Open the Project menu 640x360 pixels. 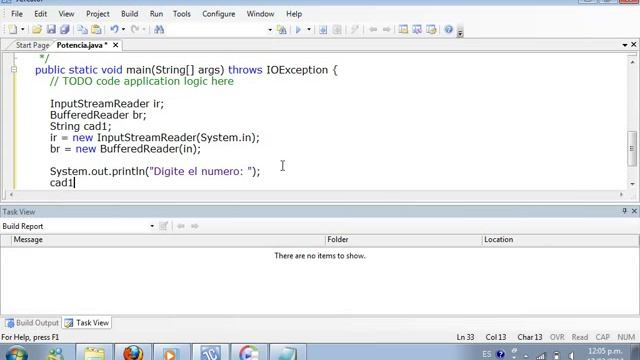(x=98, y=14)
